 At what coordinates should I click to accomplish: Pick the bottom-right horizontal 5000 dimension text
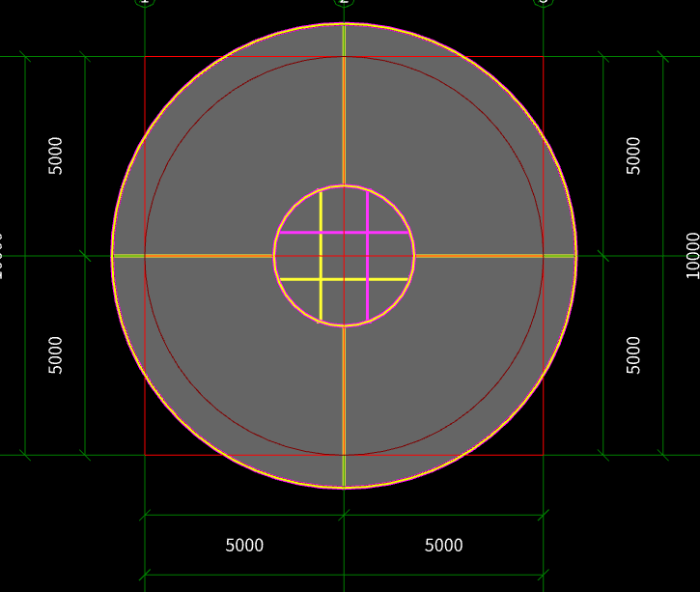444,546
